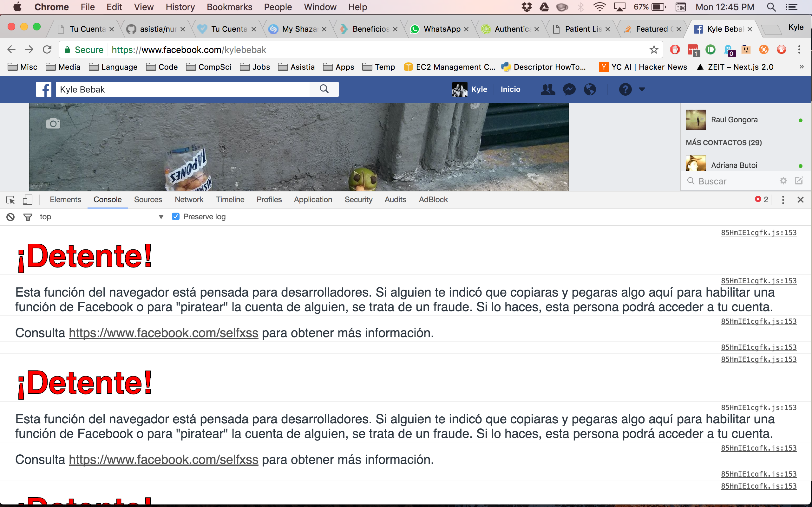Click the first facebook.com/selfxss link
This screenshot has width=812, height=507.
(x=163, y=333)
